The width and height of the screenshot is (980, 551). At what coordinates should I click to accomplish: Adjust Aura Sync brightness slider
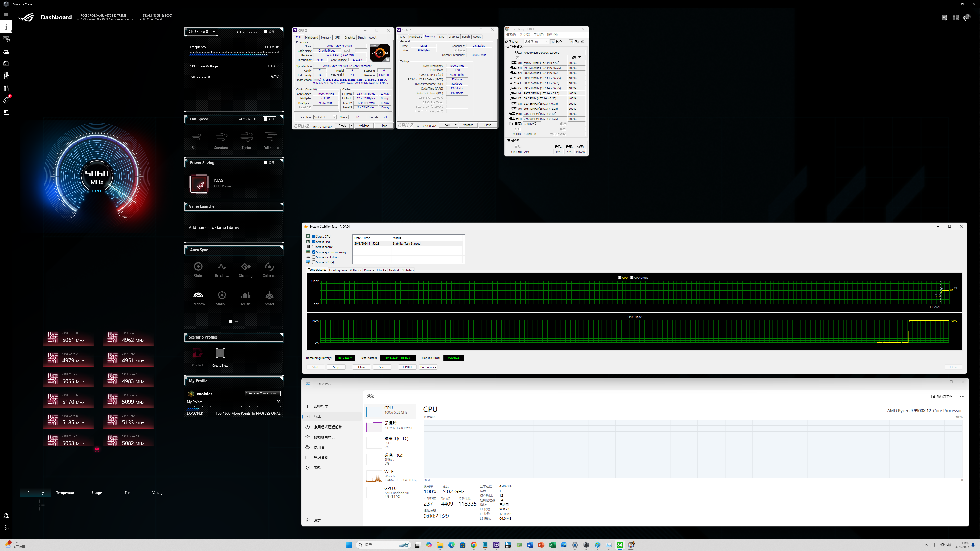click(234, 321)
